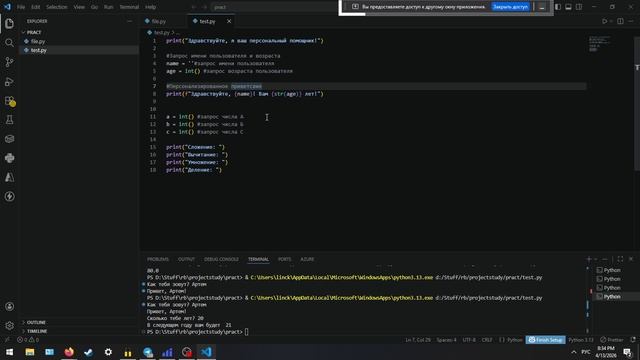
Task: Toggle the primary side bar layout
Action: pos(558,7)
